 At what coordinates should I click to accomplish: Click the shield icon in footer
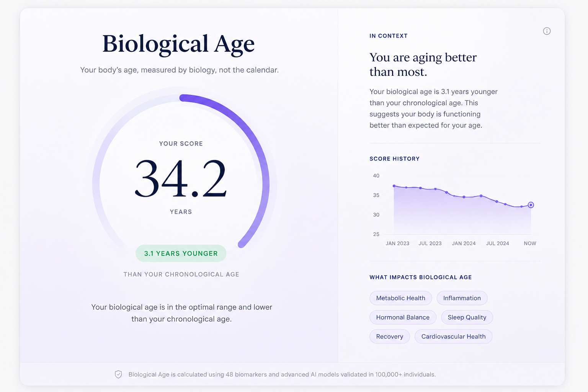coord(118,374)
